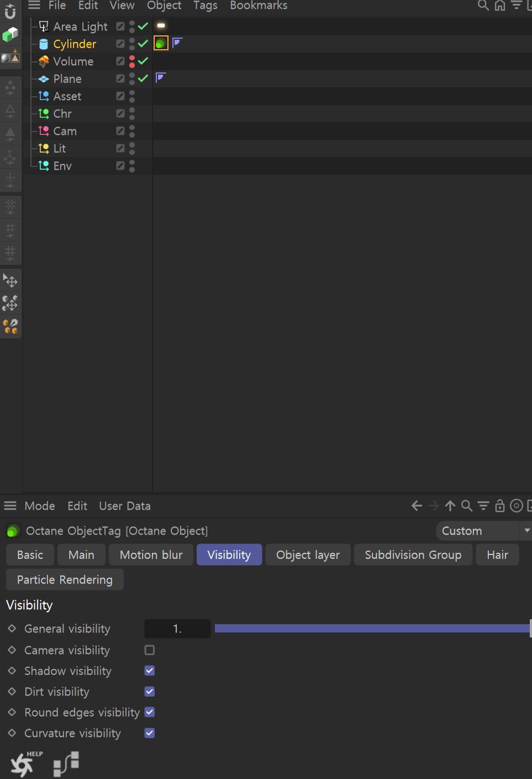The width and height of the screenshot is (532, 779).
Task: Click the General visibility slider bar
Action: (x=371, y=629)
